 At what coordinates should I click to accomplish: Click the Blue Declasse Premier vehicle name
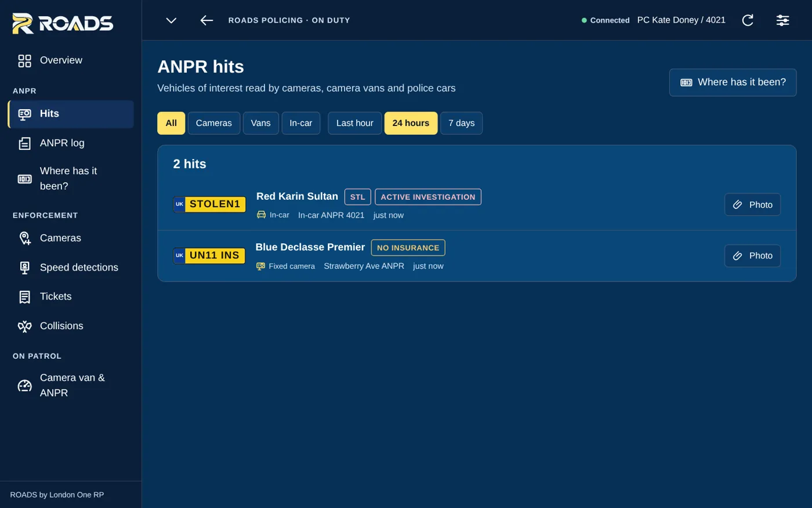[x=310, y=247]
